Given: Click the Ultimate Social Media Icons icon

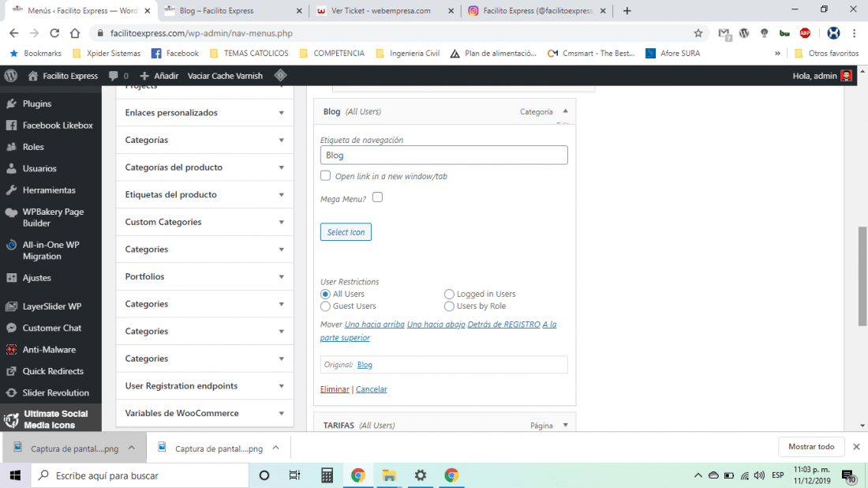Looking at the screenshot, I should [11, 420].
